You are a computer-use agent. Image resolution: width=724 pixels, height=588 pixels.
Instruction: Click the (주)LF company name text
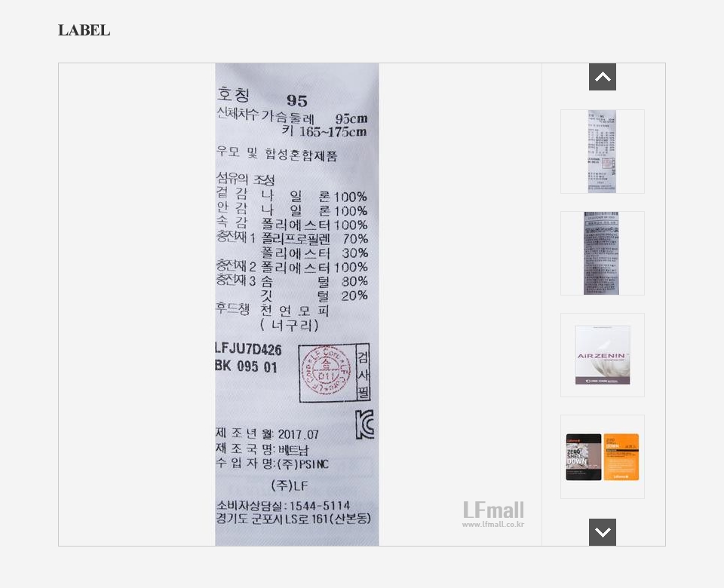[x=290, y=485]
